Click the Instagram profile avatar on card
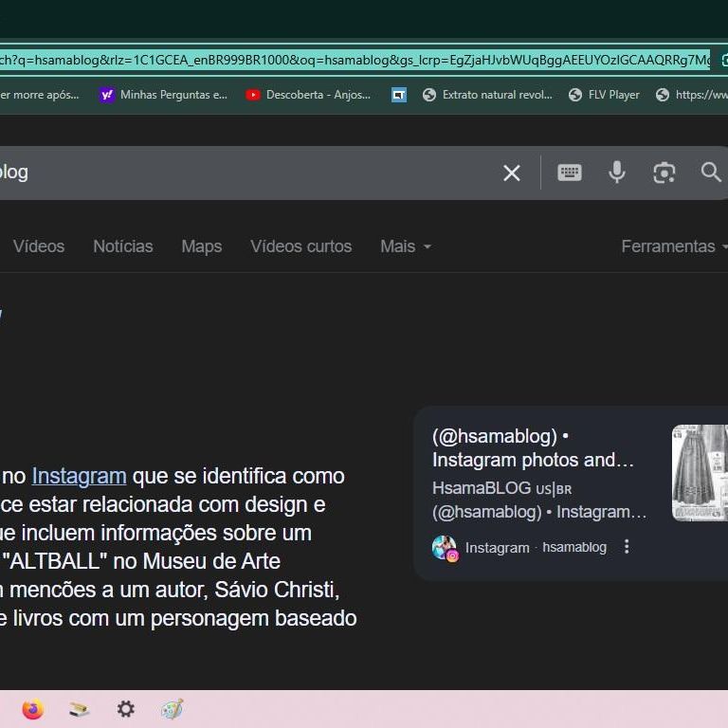Image resolution: width=728 pixels, height=728 pixels. pos(446,548)
